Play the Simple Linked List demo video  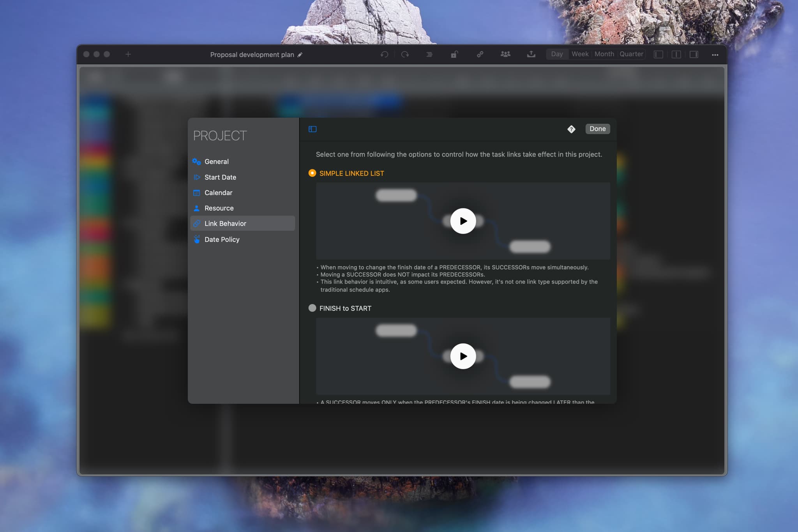pyautogui.click(x=463, y=221)
